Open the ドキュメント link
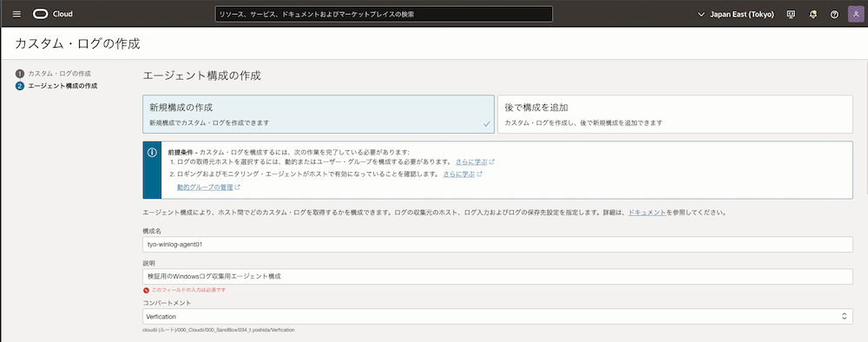 (x=647, y=212)
